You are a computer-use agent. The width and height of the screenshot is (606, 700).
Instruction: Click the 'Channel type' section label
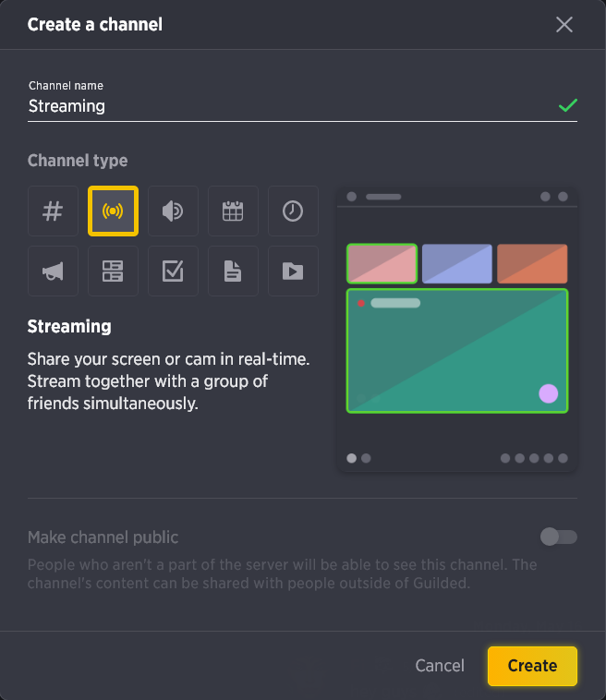coord(78,161)
